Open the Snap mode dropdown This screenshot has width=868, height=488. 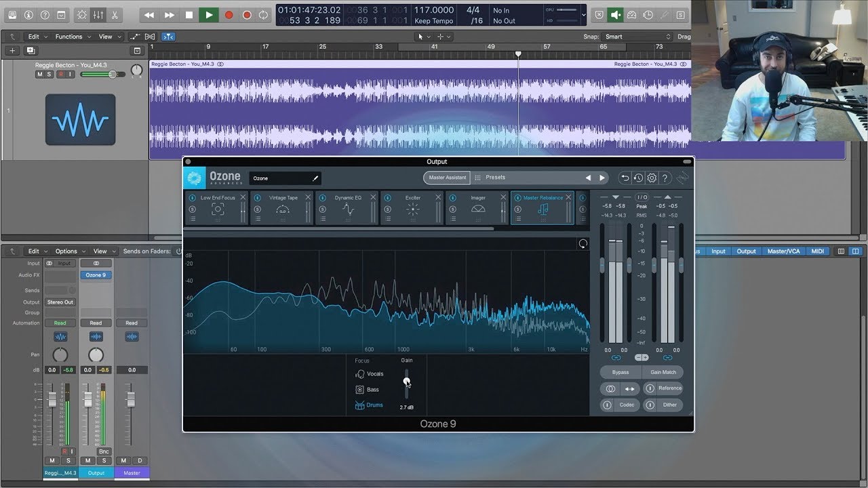(x=637, y=37)
